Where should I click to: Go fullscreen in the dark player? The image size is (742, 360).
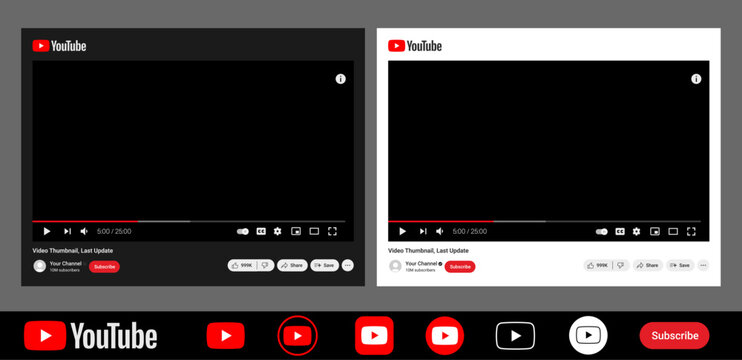click(332, 231)
